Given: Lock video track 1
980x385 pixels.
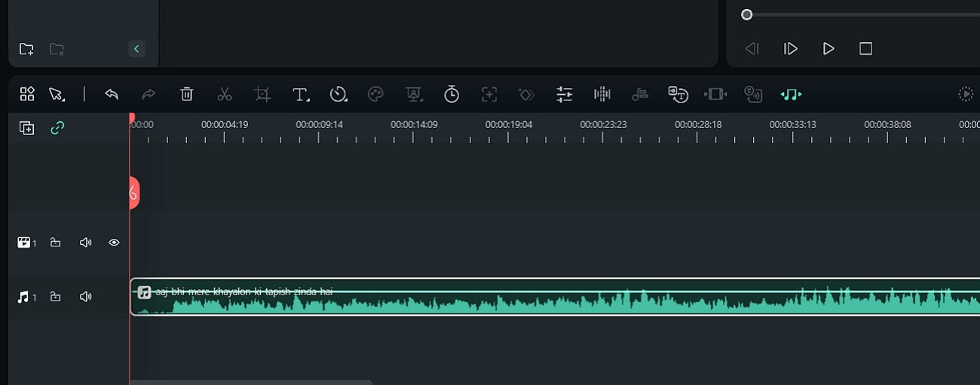Looking at the screenshot, I should [x=55, y=243].
